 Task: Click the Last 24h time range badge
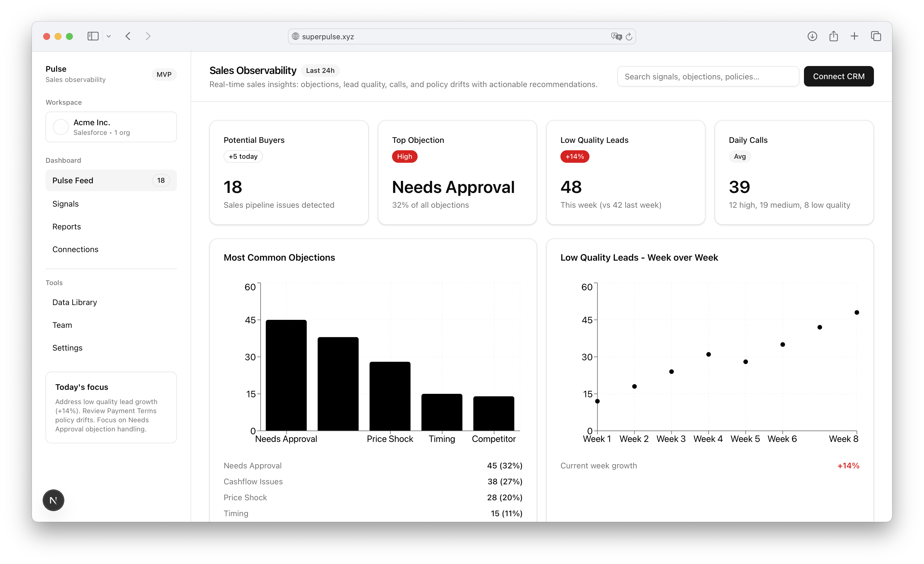(x=320, y=71)
